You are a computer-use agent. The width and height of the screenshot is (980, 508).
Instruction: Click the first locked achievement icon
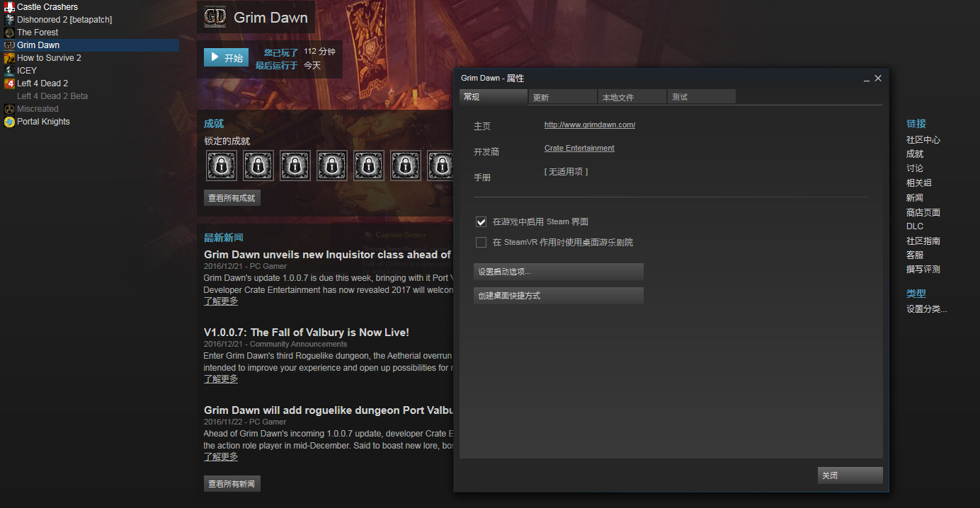[222, 166]
